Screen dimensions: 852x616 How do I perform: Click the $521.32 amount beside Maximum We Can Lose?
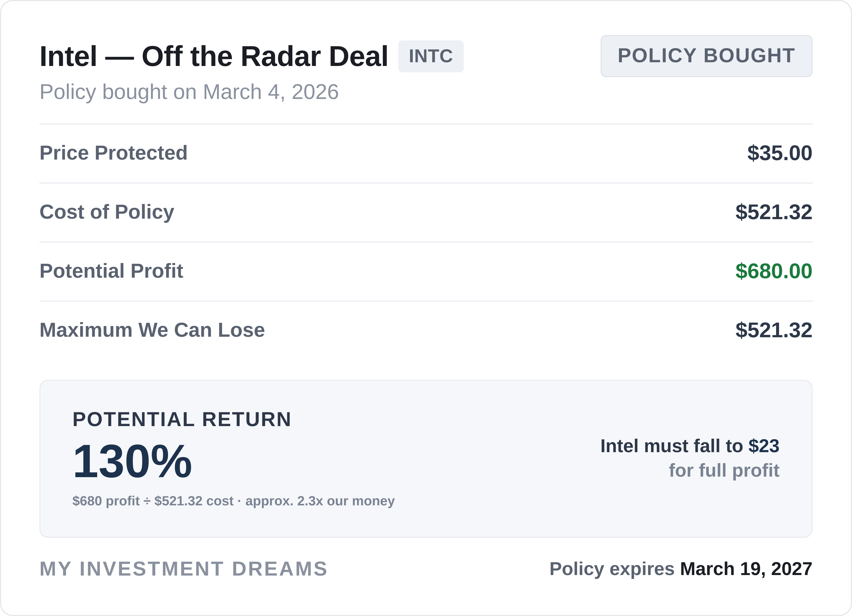[773, 330]
